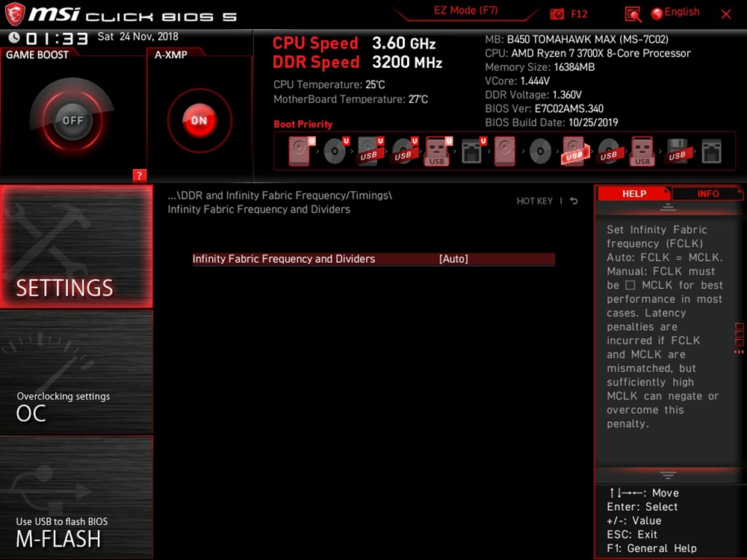The image size is (747, 560).
Task: Click the Memory Size 16384MB line
Action: [540, 67]
